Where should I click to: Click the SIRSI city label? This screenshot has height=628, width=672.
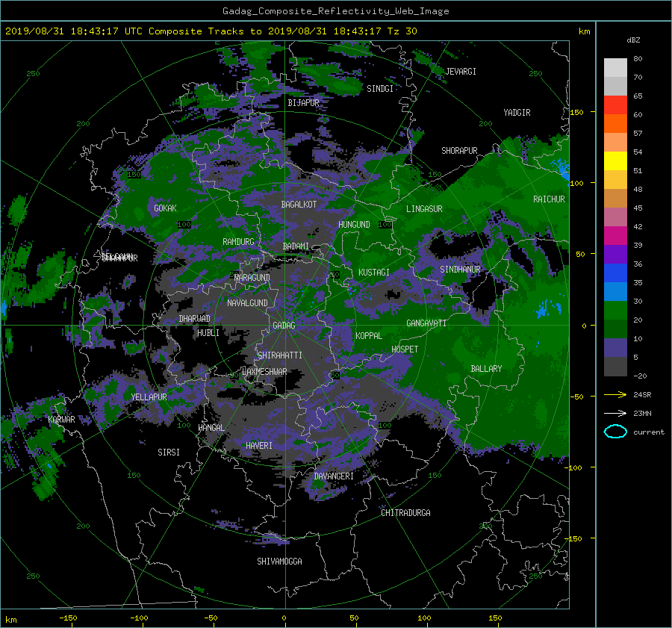coord(169,453)
